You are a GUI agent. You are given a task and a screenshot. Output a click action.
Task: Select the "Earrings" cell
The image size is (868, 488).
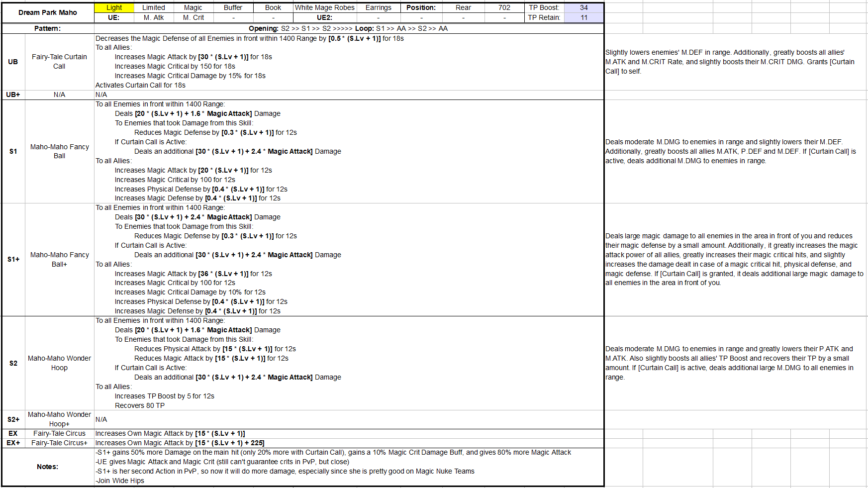[x=379, y=8]
